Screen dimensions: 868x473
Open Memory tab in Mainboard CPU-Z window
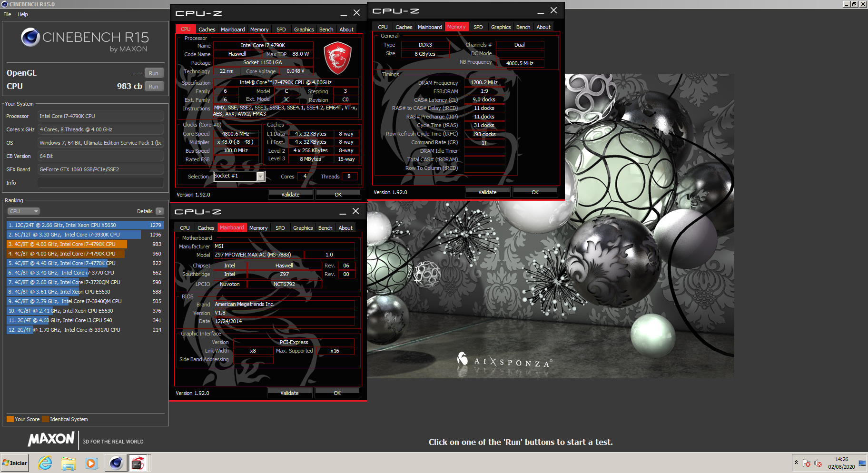(x=258, y=228)
